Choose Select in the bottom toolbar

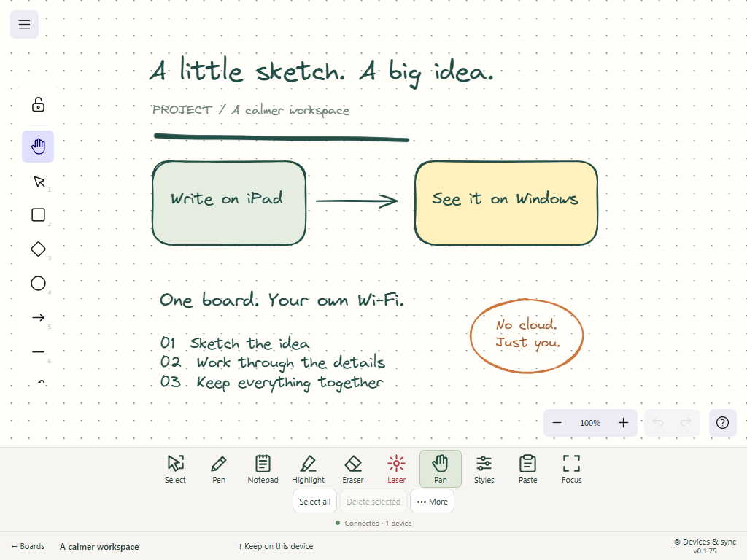175,469
